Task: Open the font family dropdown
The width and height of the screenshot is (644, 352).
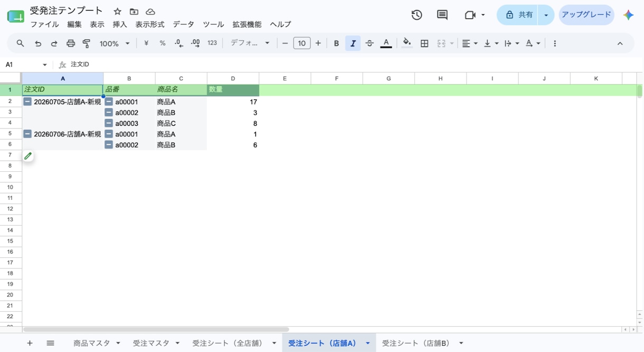Action: click(250, 43)
